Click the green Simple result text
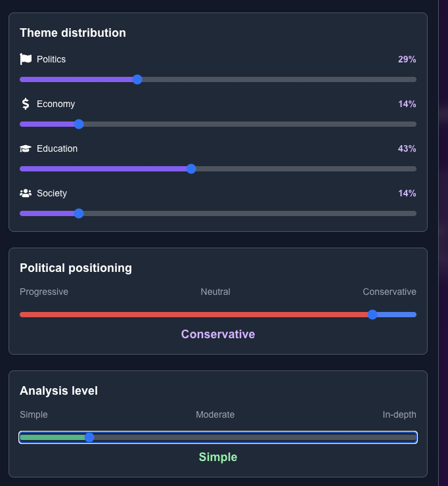This screenshot has height=486, width=448. click(x=218, y=457)
